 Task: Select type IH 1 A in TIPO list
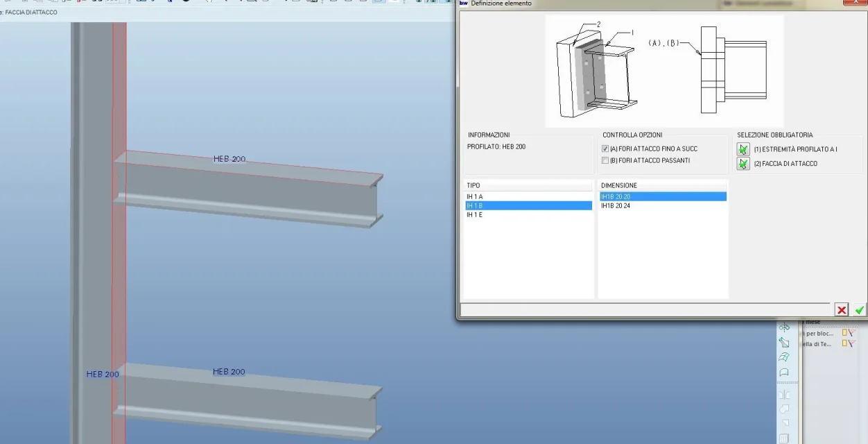528,197
